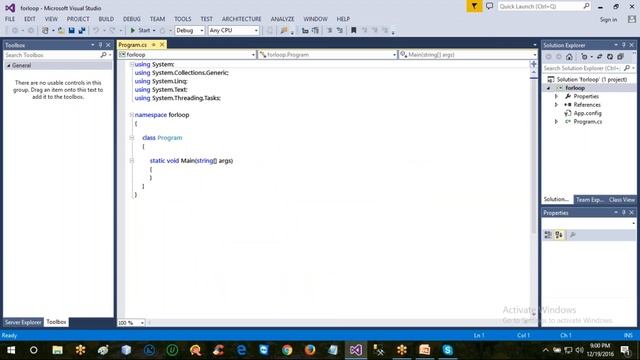
Task: Open the Any CPU platform dropdown
Action: pyautogui.click(x=233, y=31)
